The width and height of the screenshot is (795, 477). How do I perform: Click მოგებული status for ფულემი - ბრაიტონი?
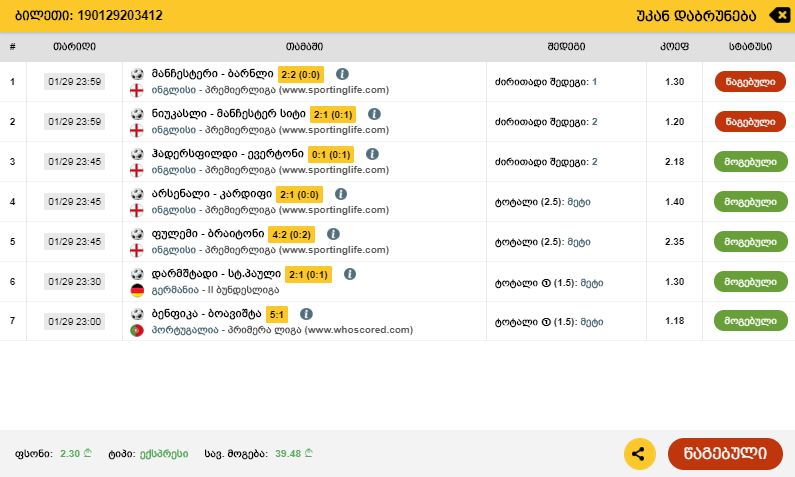[x=750, y=242]
